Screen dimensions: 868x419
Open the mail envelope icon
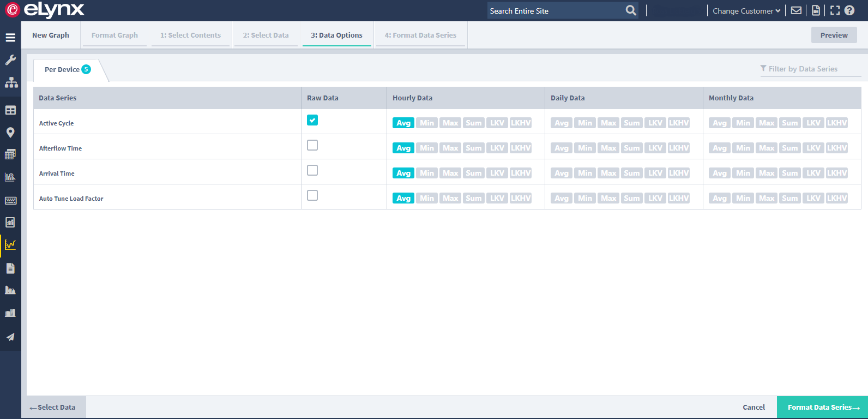pyautogui.click(x=796, y=10)
